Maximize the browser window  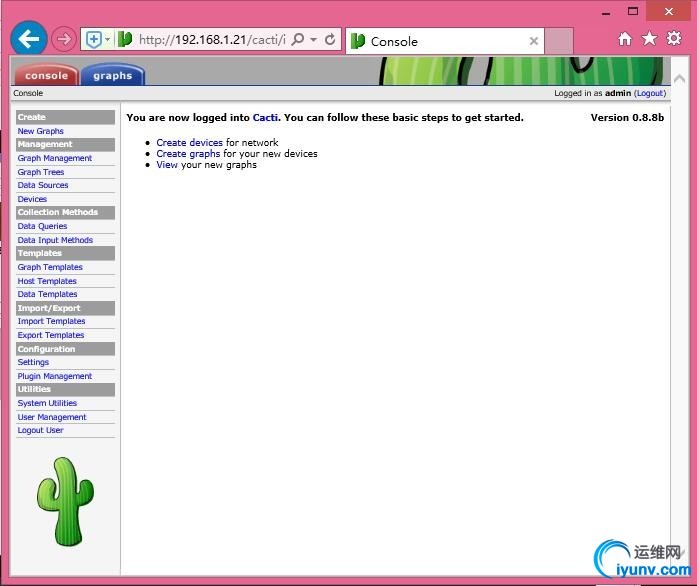633,12
